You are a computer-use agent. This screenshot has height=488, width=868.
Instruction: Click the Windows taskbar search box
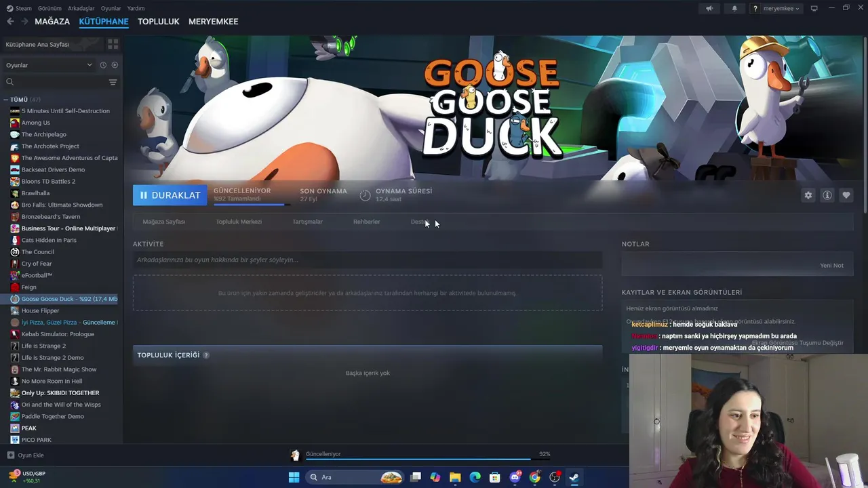pos(354,477)
